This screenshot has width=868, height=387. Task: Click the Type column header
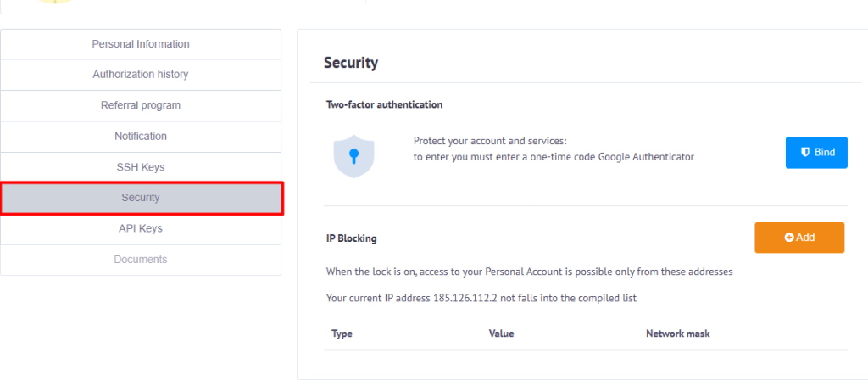click(x=342, y=334)
